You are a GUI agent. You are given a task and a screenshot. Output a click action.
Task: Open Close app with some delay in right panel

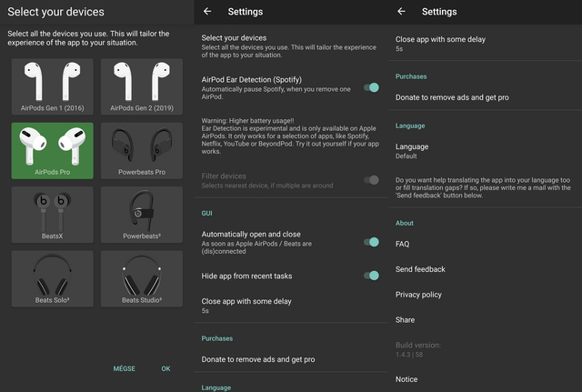[x=485, y=44]
